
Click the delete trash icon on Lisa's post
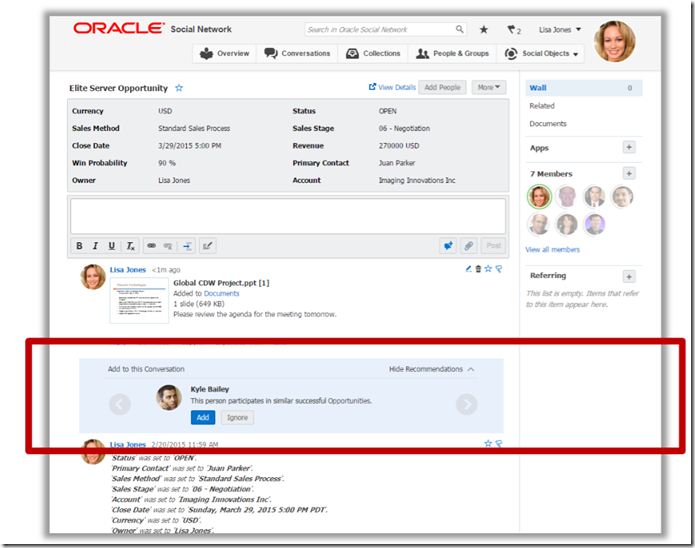(478, 269)
